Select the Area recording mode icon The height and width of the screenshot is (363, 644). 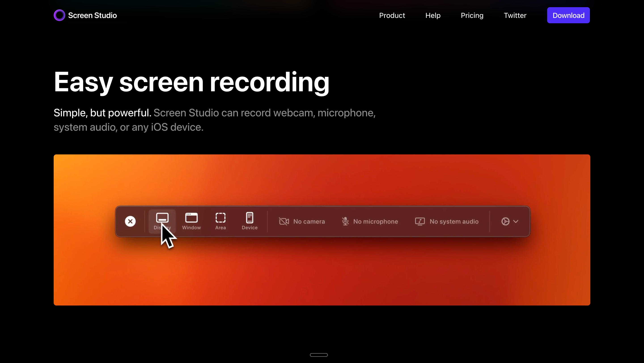[220, 218]
